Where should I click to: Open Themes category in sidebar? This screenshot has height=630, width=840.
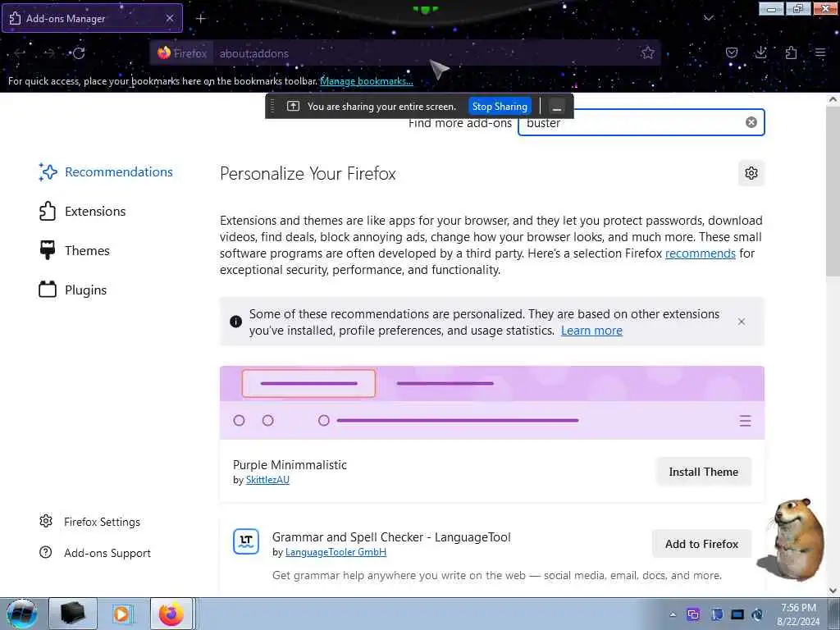[x=75, y=250]
